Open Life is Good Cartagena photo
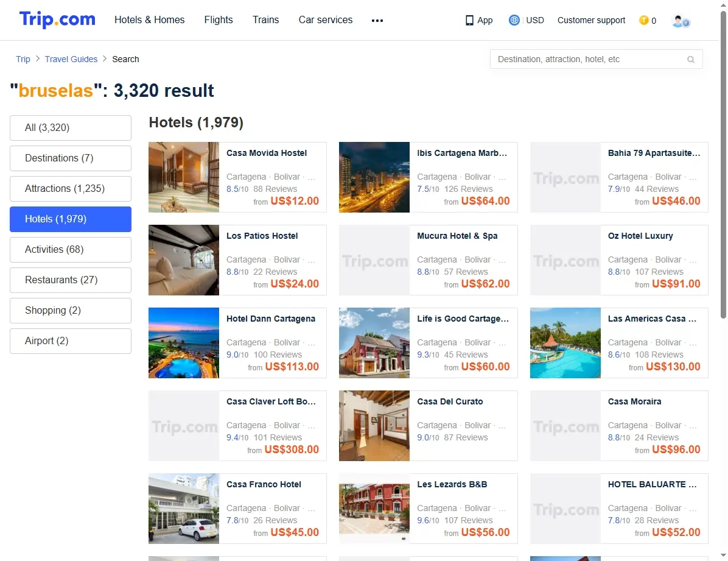728x561 pixels. point(374,343)
